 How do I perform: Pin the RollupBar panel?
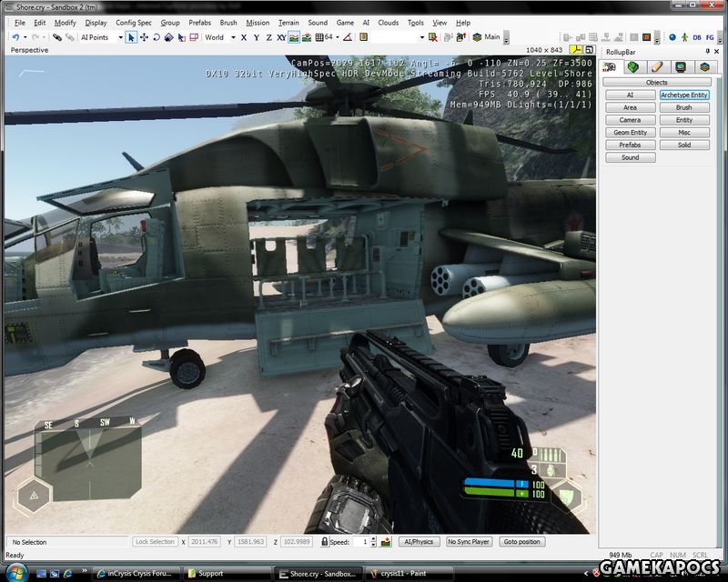(x=708, y=51)
